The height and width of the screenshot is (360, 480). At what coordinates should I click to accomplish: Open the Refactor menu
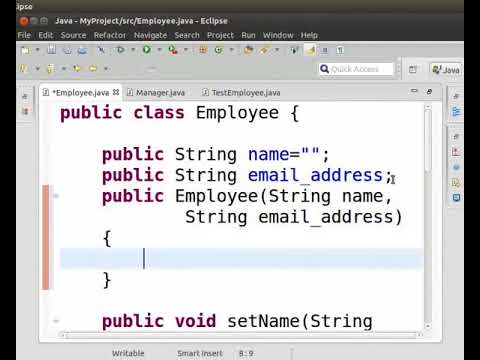tap(110, 35)
